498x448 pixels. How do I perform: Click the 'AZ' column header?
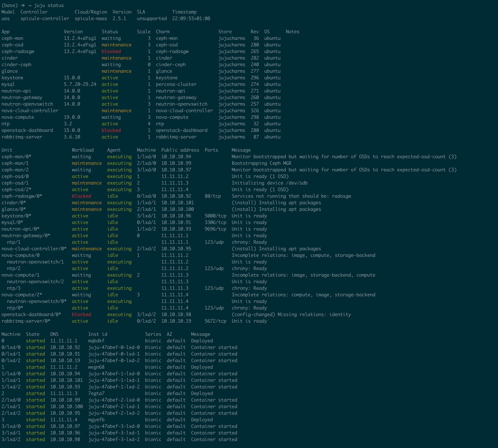click(x=169, y=334)
